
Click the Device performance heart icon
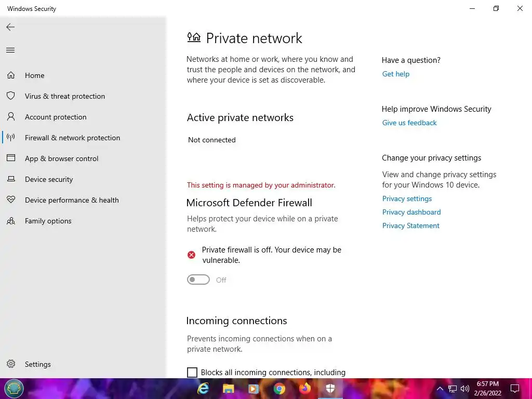click(11, 199)
